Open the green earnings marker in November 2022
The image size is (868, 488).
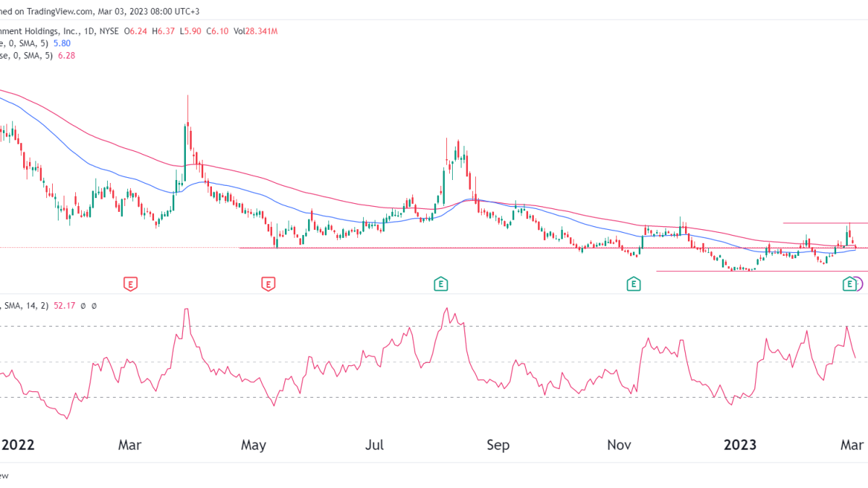pos(634,284)
